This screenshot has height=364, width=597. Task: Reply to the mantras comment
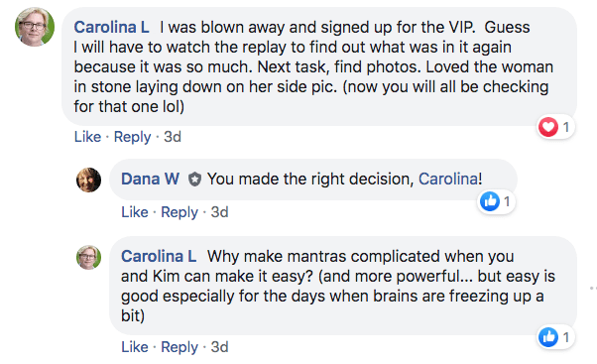click(179, 347)
